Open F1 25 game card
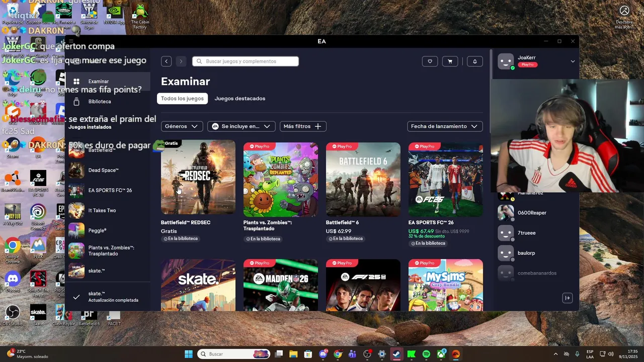Screen dimensions: 644x362 (x=363, y=285)
